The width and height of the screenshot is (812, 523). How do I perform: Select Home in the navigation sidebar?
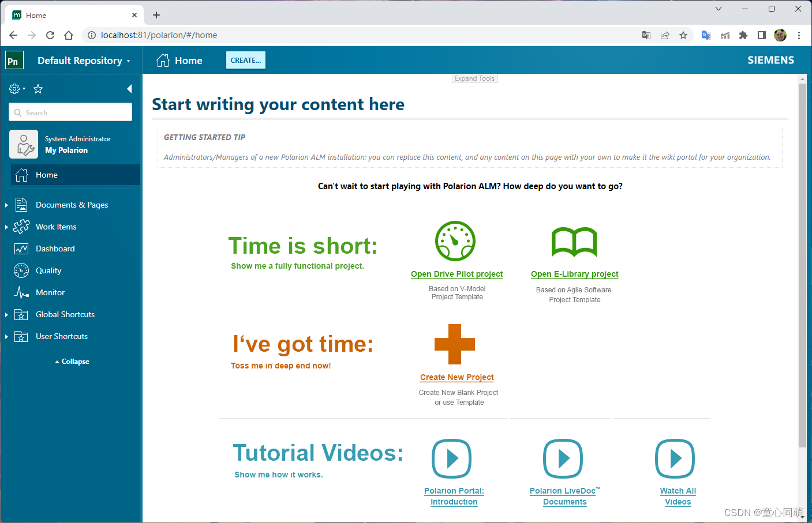coord(76,175)
